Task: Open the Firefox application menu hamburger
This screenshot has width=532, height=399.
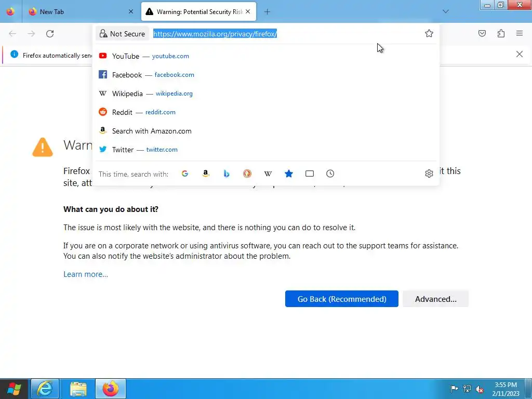Action: tap(520, 33)
